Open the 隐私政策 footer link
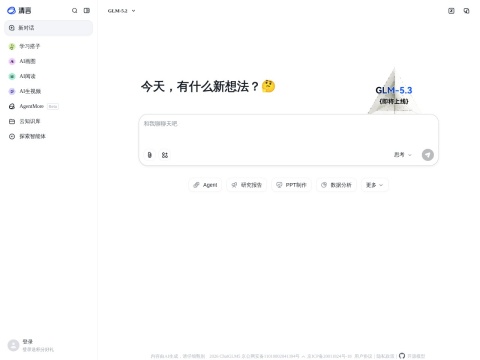480x360 pixels. click(385, 356)
